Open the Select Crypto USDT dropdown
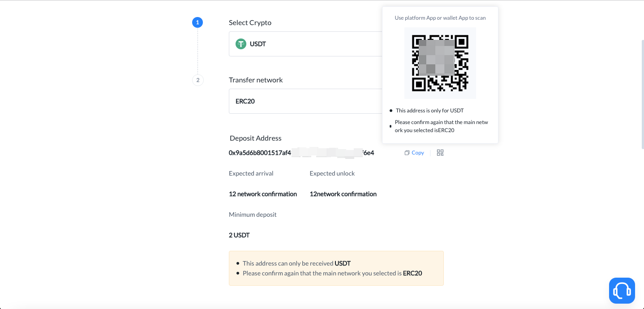Viewport: 644px width, 309px height. click(305, 44)
